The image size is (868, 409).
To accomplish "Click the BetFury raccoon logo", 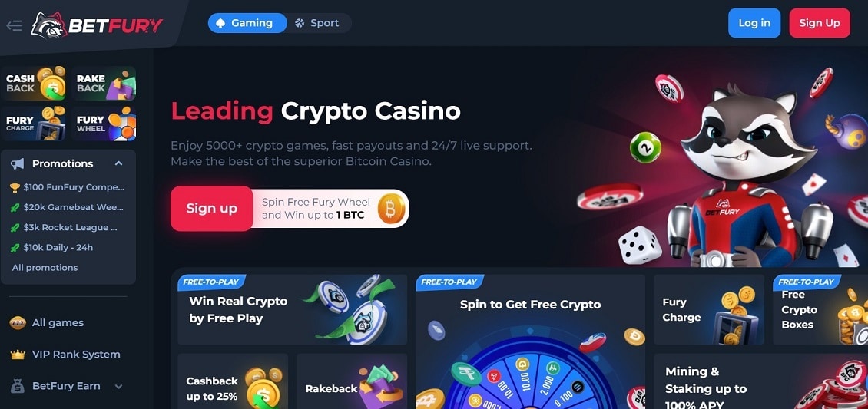I will [x=97, y=25].
